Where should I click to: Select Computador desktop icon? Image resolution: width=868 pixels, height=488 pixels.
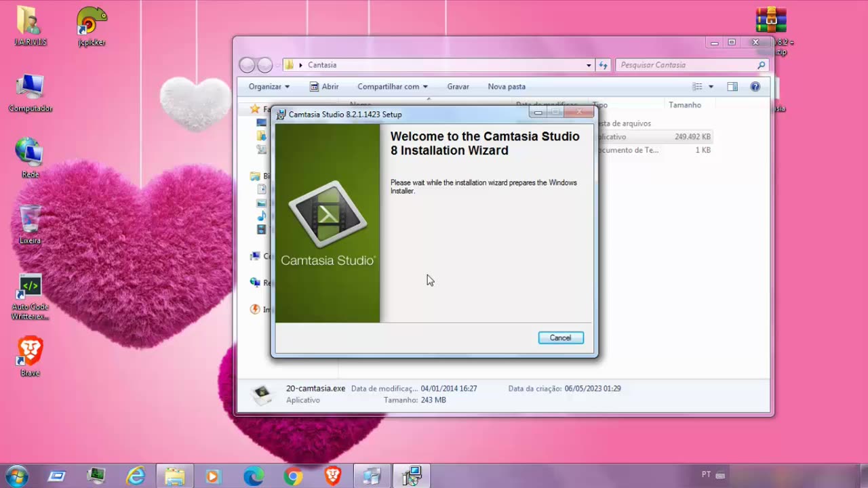click(x=30, y=93)
